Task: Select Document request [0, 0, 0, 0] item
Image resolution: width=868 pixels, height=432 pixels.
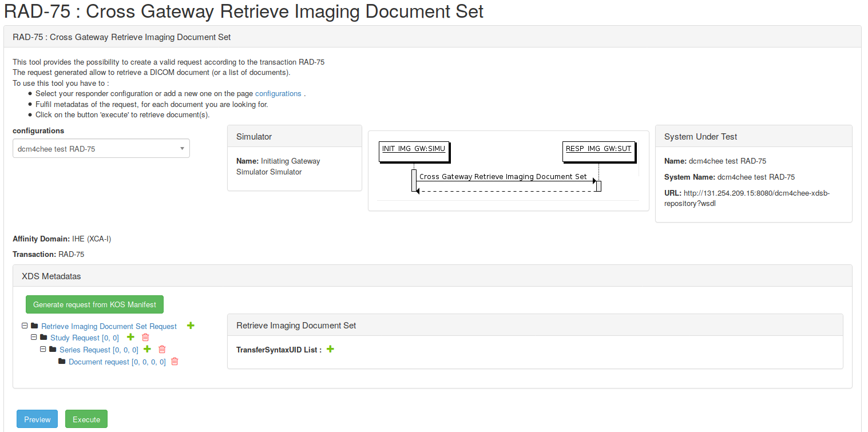Action: coord(117,362)
